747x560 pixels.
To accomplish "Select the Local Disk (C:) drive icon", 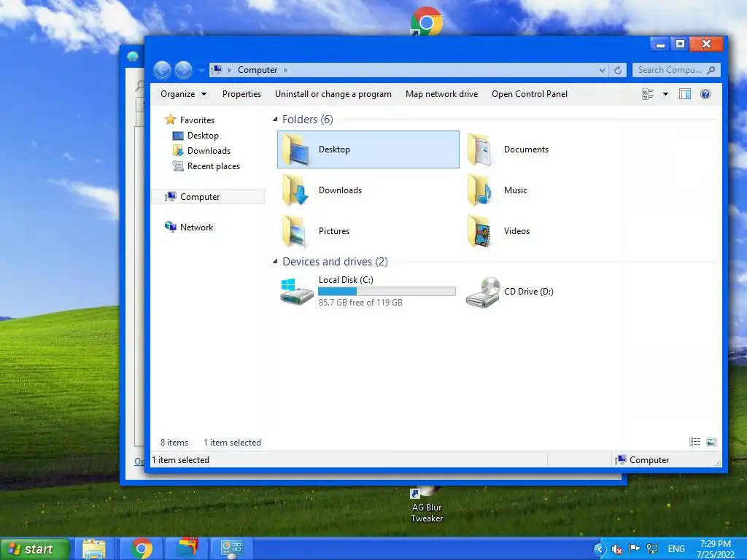I will click(296, 291).
